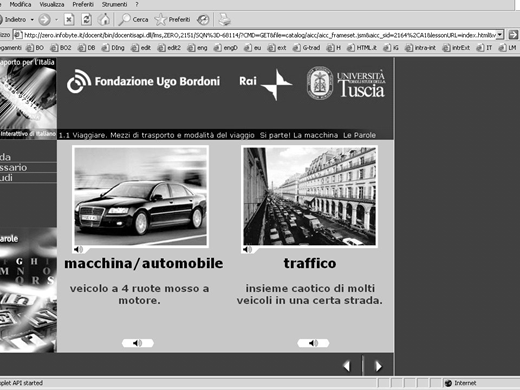Click the Le Parole breadcrumb
This screenshot has width=520, height=390.
(x=359, y=135)
